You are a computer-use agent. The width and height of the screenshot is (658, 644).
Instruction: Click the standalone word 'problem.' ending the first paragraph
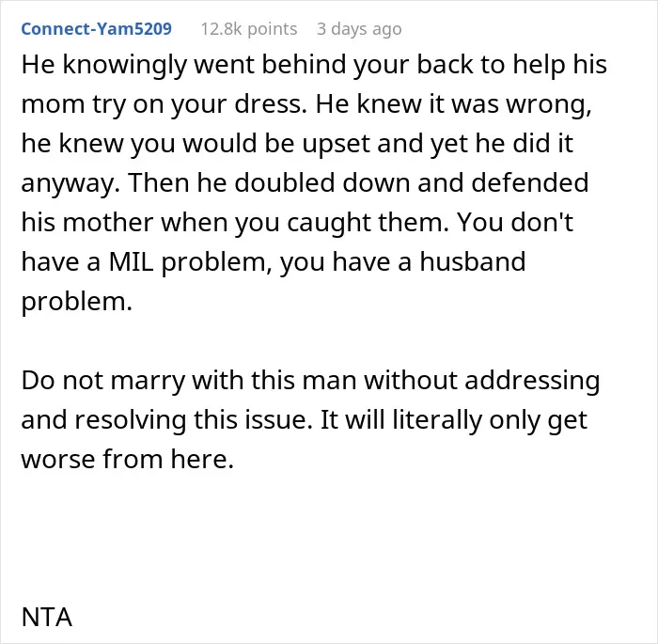[x=77, y=303]
